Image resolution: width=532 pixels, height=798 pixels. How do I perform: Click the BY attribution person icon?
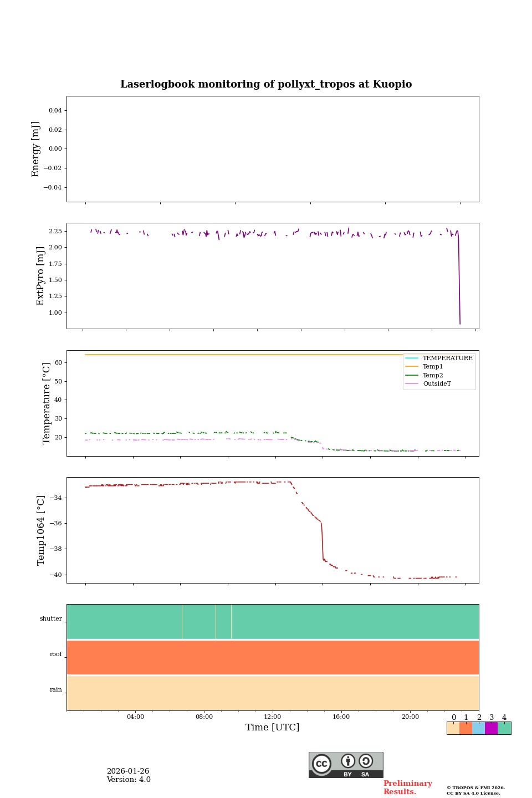(x=348, y=761)
